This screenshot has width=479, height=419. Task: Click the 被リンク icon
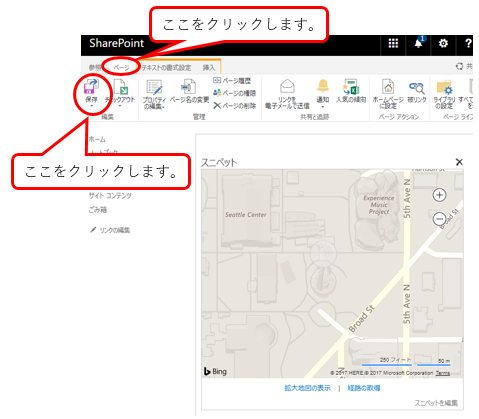[417, 87]
